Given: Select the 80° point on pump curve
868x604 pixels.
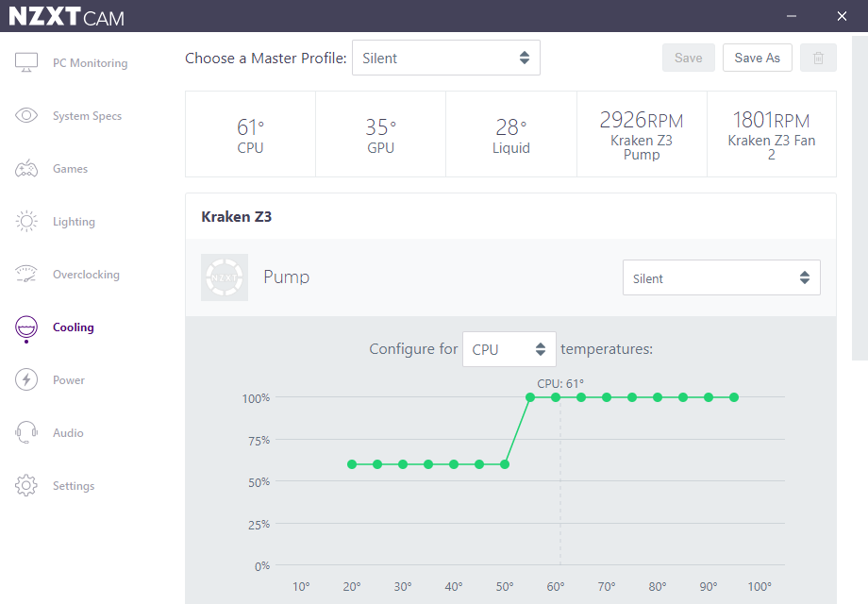Looking at the screenshot, I should click(658, 397).
